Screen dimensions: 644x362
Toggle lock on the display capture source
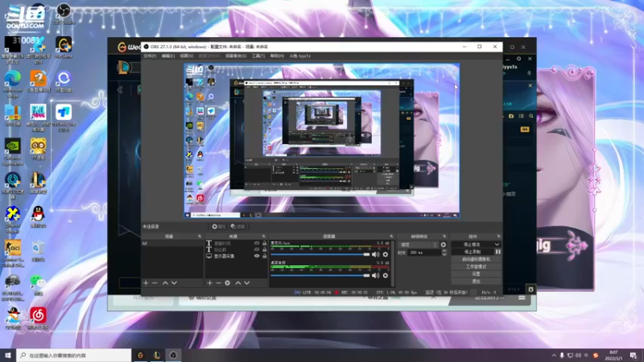click(x=265, y=256)
